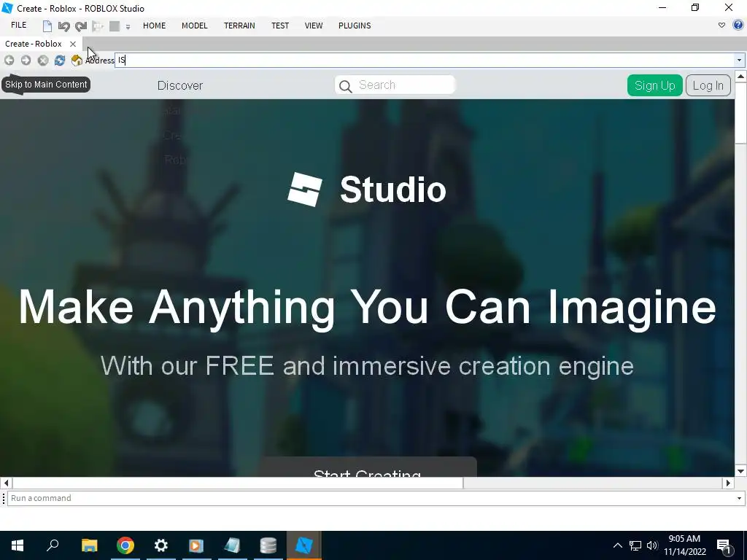Open the quick access toolbar customize arrow
747x560 pixels.
click(x=128, y=27)
